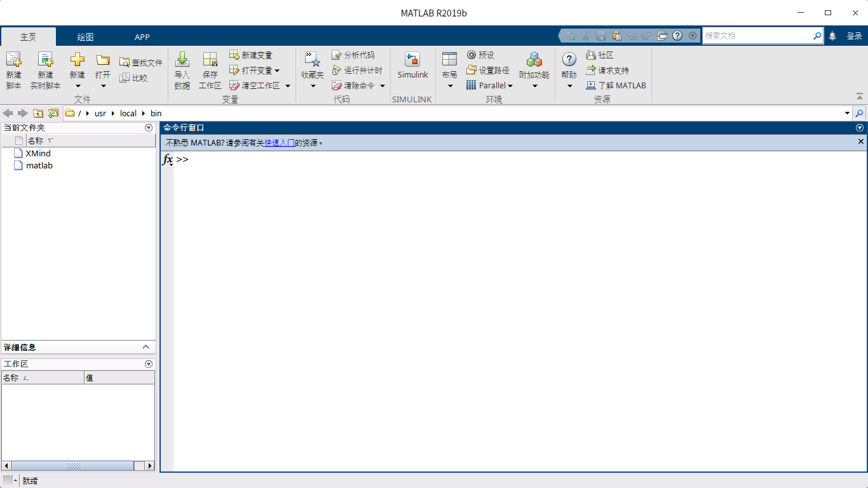Expand the 收藏夹 dropdown arrow
Image resolution: width=868 pixels, height=488 pixels.
(x=313, y=86)
